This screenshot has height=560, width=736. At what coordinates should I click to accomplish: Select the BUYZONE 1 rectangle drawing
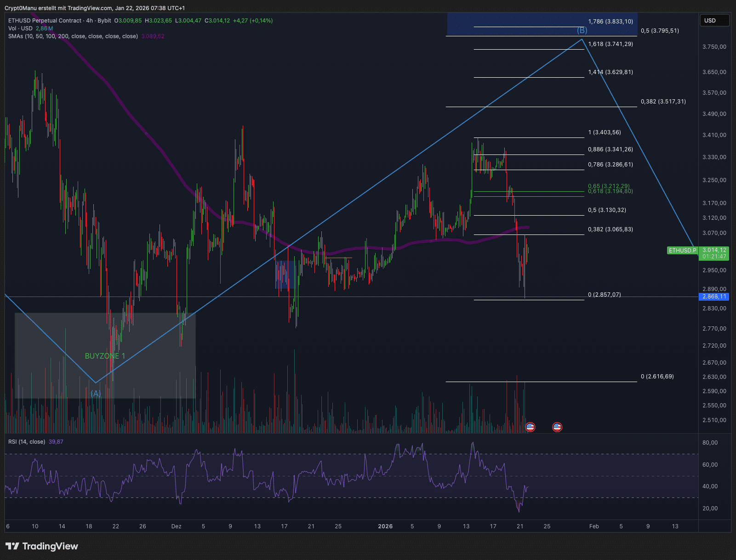(x=105, y=355)
